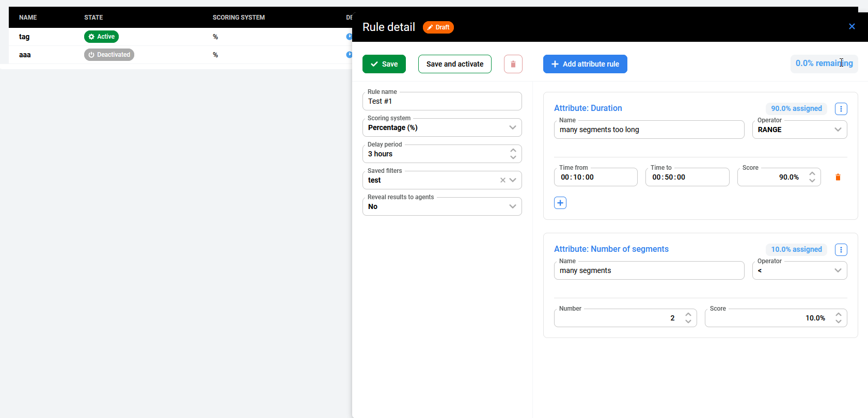This screenshot has width=868, height=418.
Task: Click the 'Rule detail' panel title
Action: pos(388,27)
